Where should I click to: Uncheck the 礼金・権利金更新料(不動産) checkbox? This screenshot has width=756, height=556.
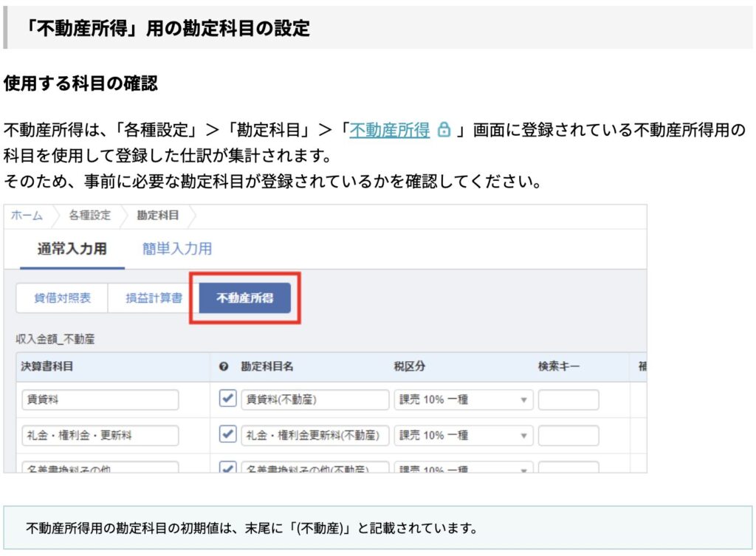click(x=228, y=435)
